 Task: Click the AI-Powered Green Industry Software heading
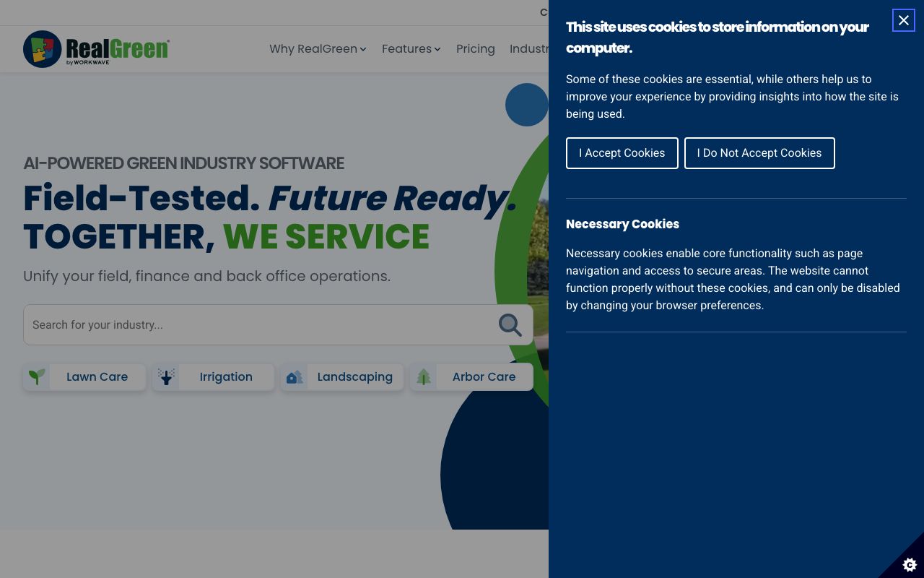(x=183, y=163)
